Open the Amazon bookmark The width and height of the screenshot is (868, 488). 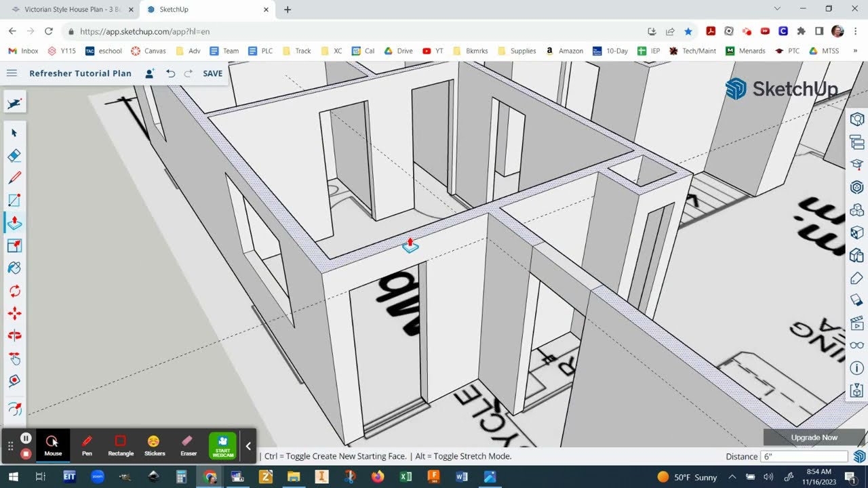(x=564, y=51)
